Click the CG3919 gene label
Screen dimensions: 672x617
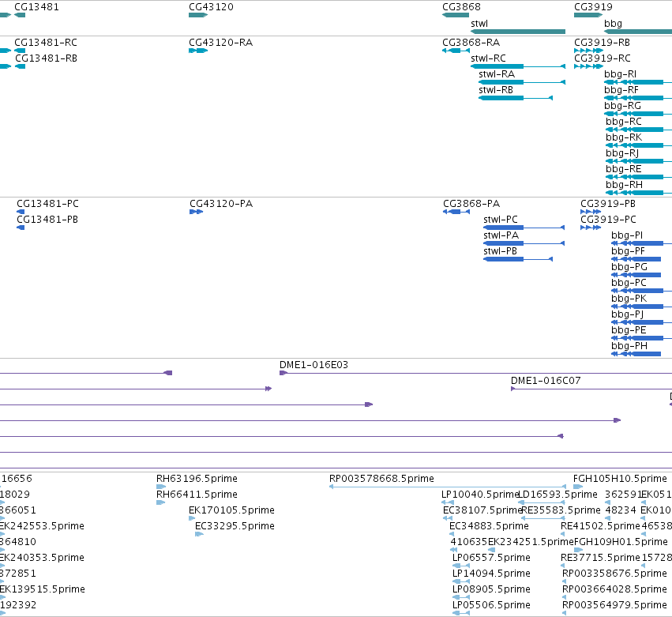coord(593,7)
